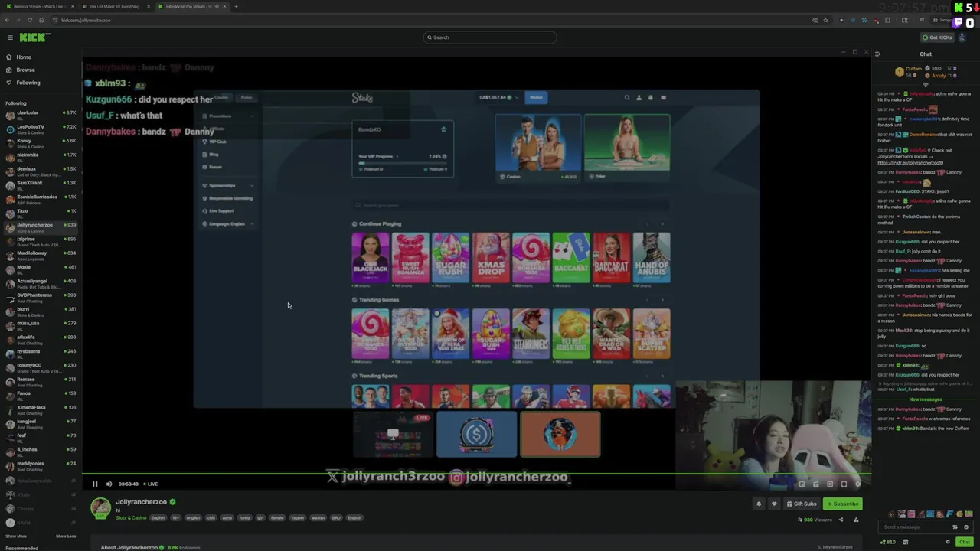Mute the stream volume

pos(109,484)
